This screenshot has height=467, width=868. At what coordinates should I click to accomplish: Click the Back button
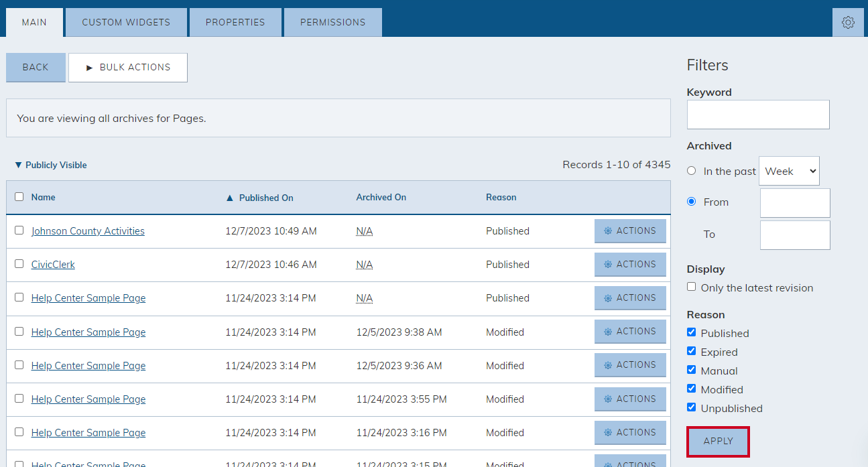[x=36, y=67]
